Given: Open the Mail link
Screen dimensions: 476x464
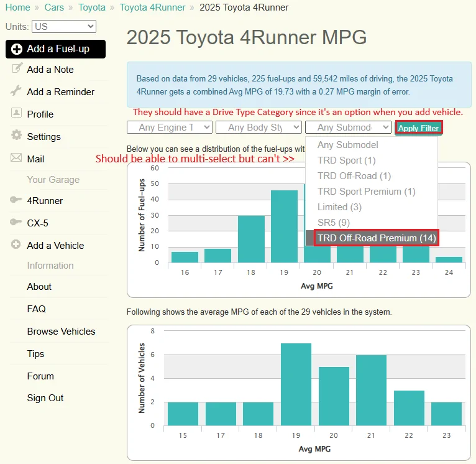Looking at the screenshot, I should (35, 159).
